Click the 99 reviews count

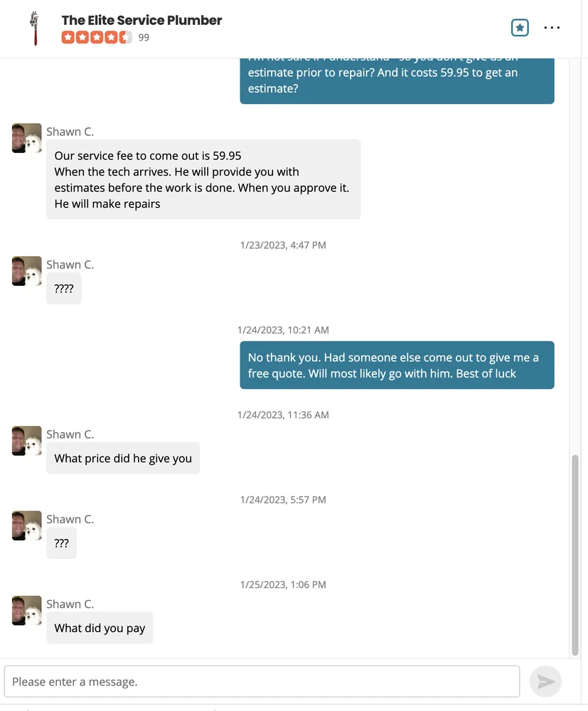click(144, 38)
